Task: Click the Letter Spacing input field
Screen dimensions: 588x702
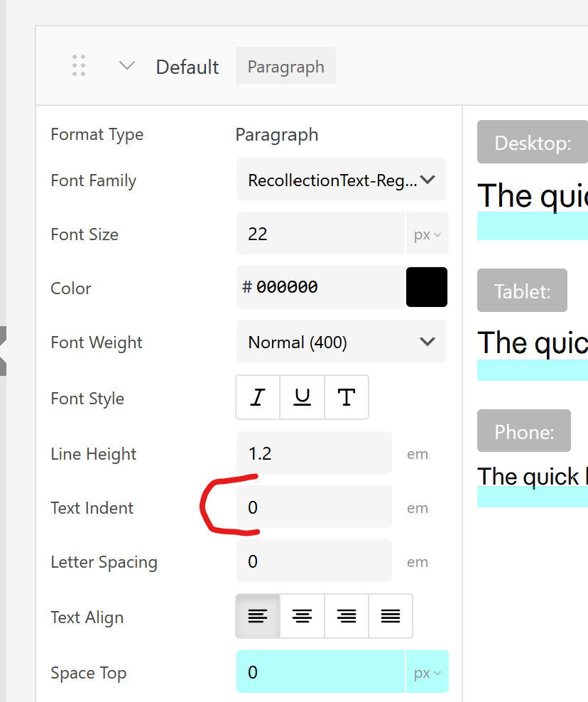Action: 314,561
